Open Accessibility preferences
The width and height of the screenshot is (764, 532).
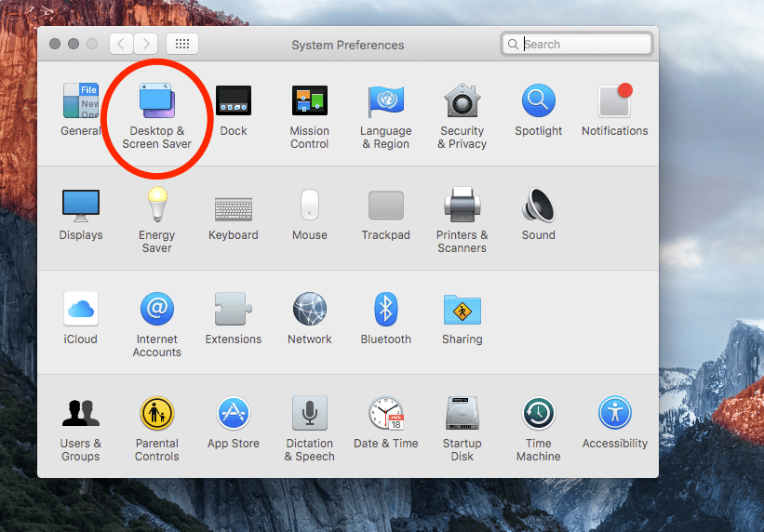click(614, 414)
